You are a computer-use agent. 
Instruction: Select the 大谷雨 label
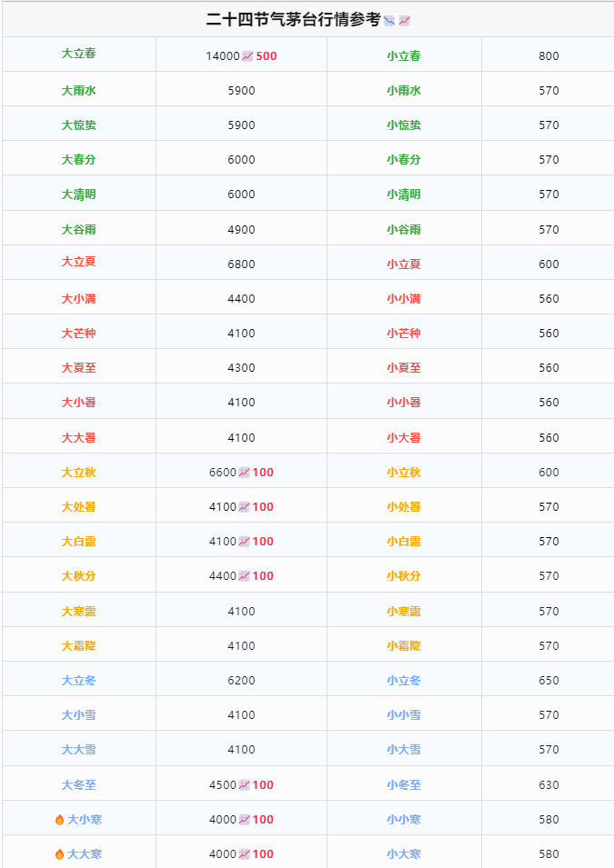(x=79, y=230)
